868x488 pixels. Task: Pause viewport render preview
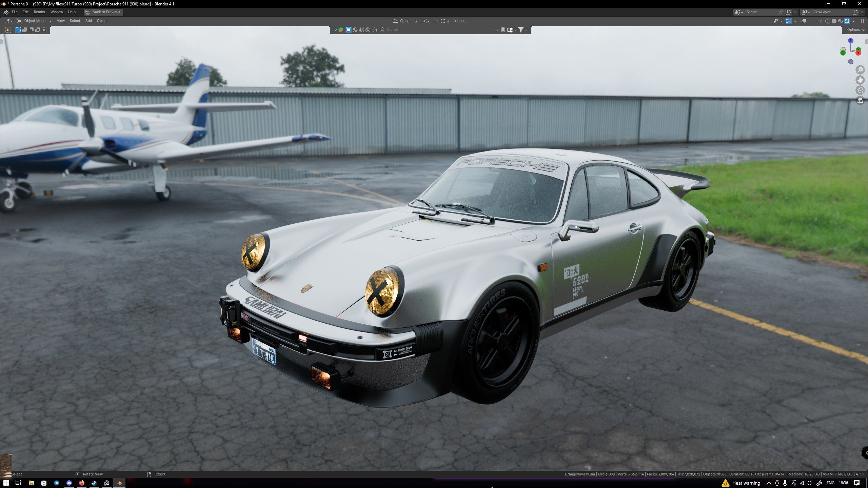point(862,21)
